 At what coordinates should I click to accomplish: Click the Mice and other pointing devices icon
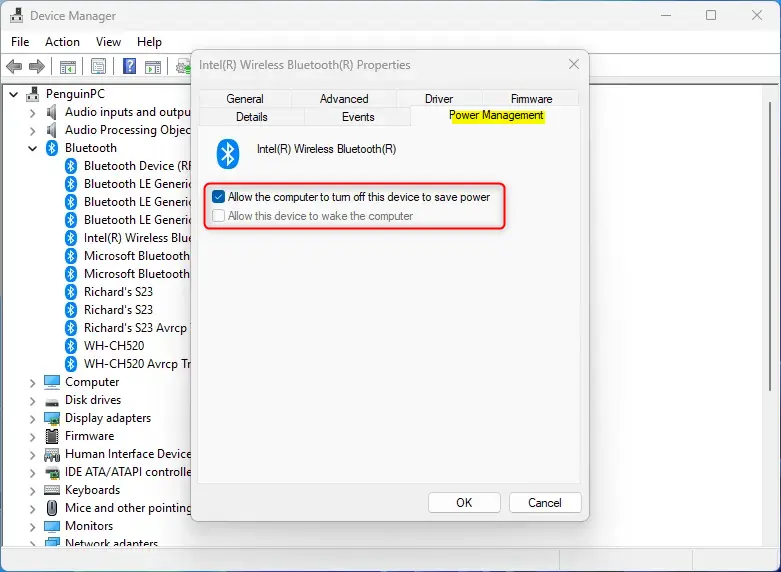click(52, 508)
